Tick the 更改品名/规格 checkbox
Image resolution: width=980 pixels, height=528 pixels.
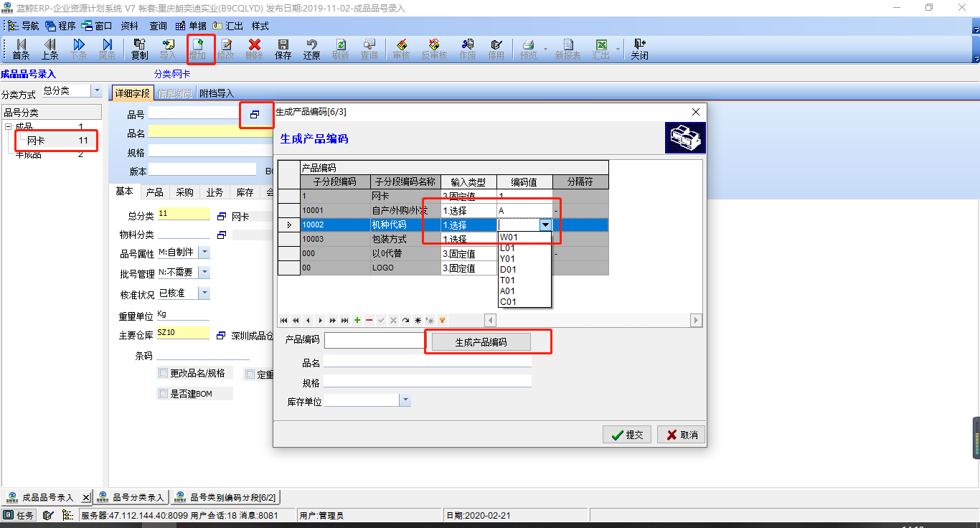pyautogui.click(x=163, y=373)
